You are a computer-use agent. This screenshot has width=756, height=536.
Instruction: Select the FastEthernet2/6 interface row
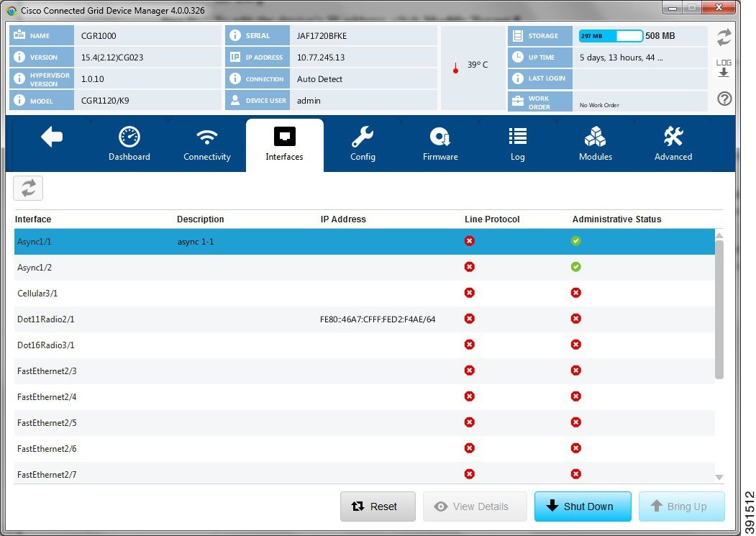click(x=365, y=449)
